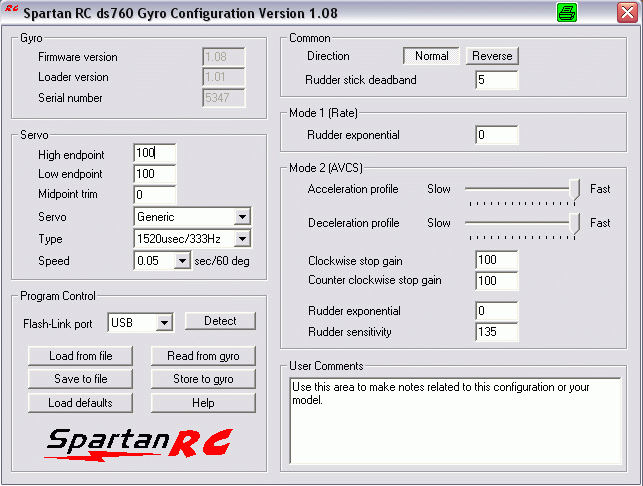The image size is (643, 486).
Task: Click the Loader version field
Action: 224,77
